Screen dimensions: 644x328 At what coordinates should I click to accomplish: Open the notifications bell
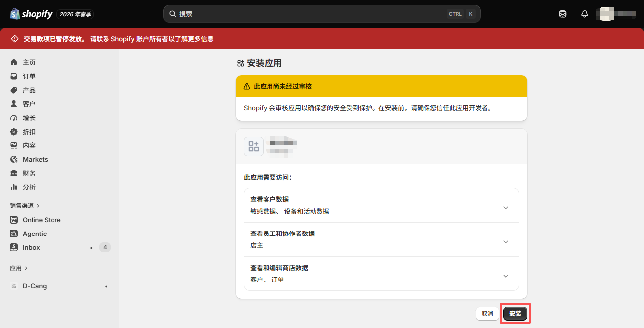click(x=584, y=14)
